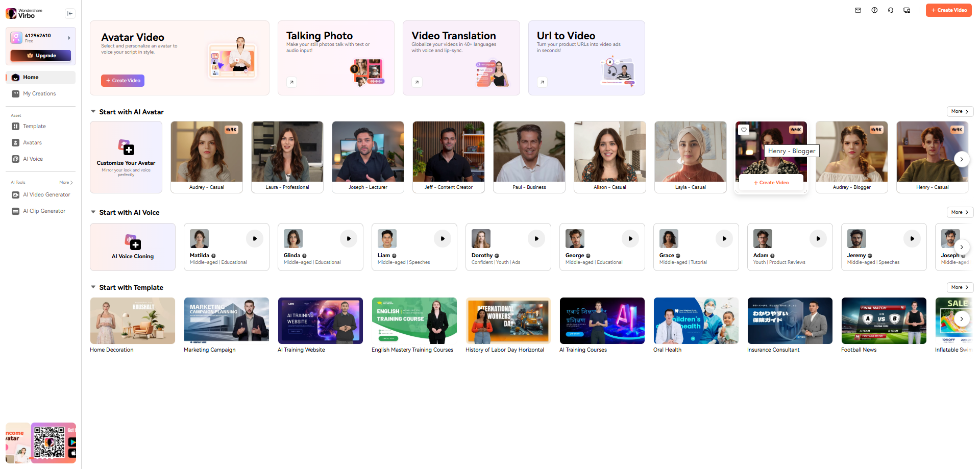Open the AI Video Generator tool
Viewport: 980px width, 469px height.
46,194
